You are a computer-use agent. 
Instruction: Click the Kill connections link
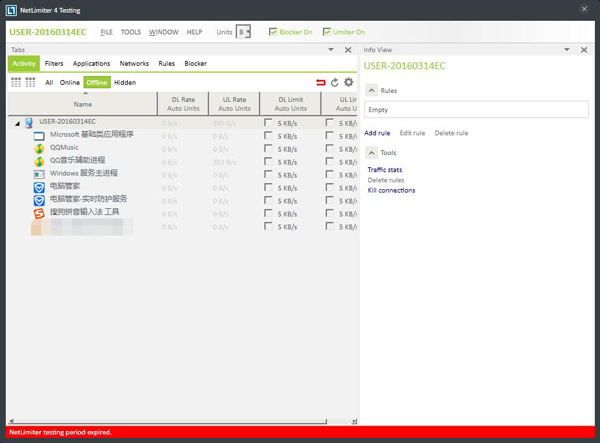[x=391, y=190]
